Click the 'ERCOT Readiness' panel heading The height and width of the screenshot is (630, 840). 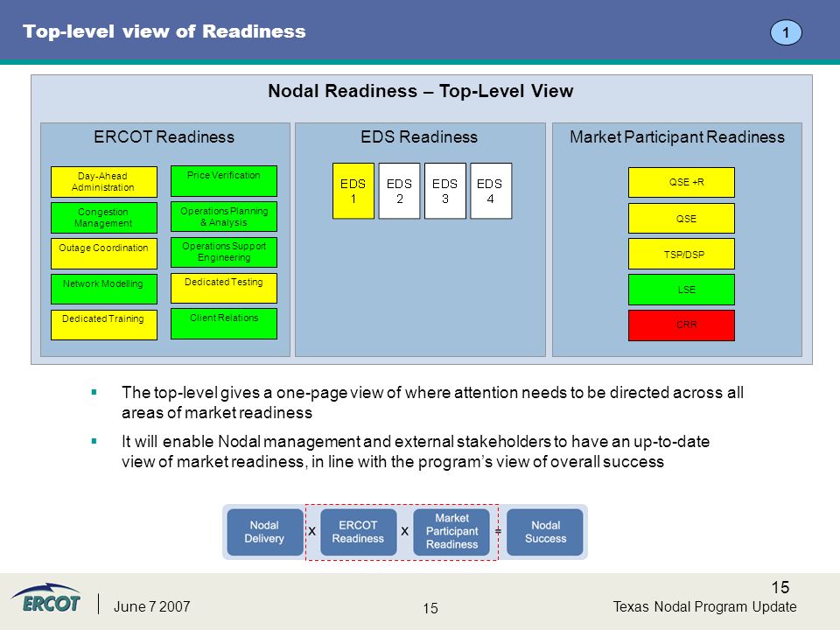[x=164, y=137]
